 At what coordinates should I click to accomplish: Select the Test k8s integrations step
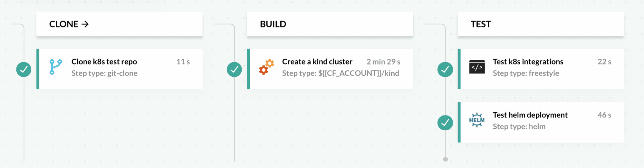point(528,62)
